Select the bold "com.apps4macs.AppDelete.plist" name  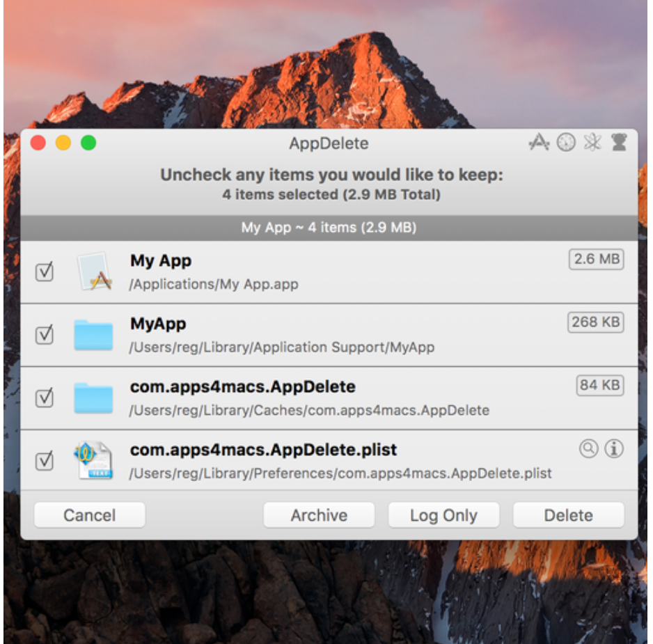pos(263,450)
